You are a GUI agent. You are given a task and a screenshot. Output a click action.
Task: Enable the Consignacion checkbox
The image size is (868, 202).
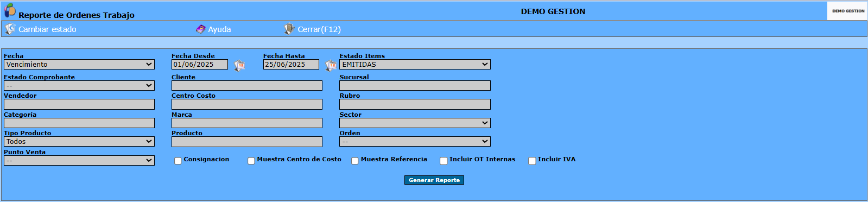[178, 161]
